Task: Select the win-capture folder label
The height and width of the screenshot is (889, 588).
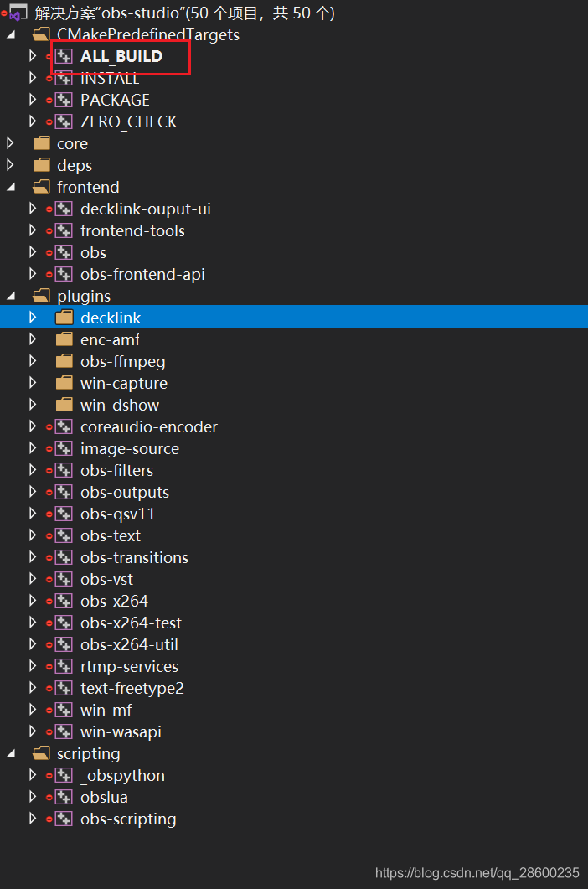Action: pos(124,384)
